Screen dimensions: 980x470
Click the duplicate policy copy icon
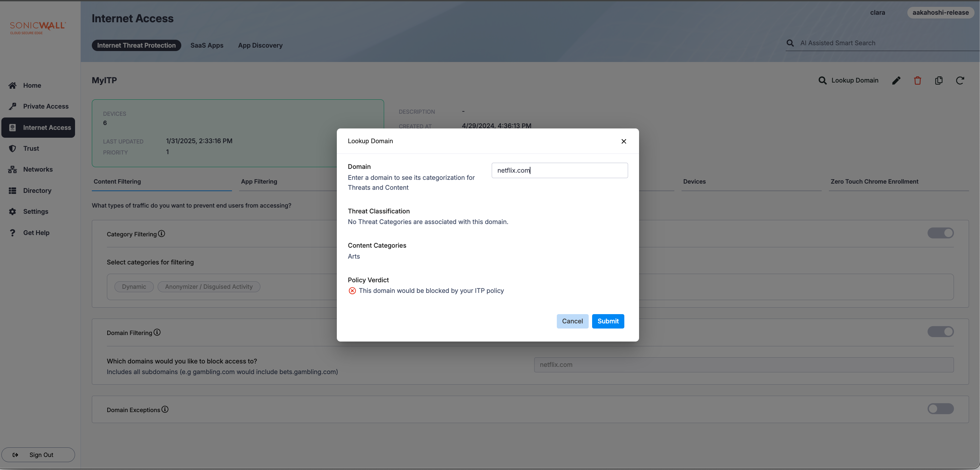[x=939, y=80]
